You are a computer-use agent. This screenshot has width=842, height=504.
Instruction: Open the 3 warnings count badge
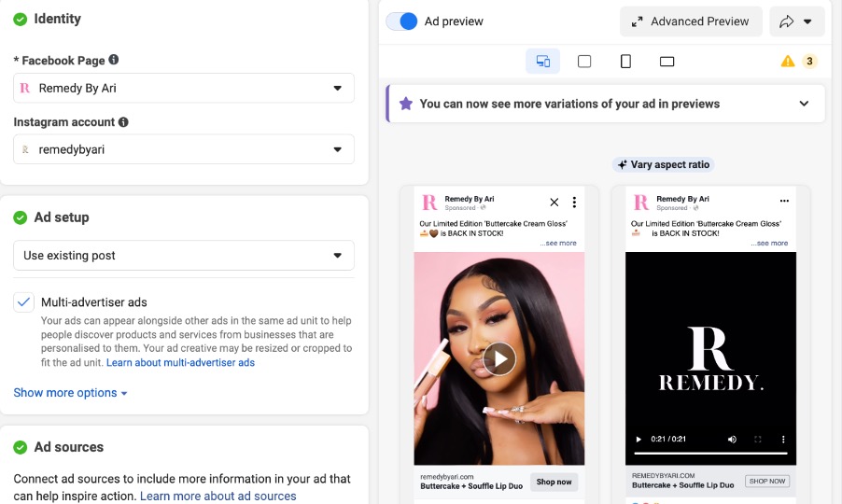pyautogui.click(x=809, y=62)
